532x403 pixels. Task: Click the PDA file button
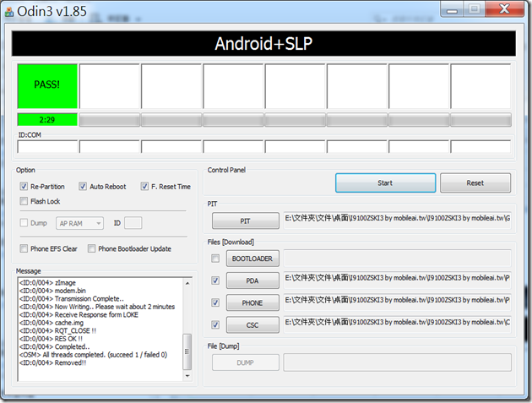[x=252, y=280]
